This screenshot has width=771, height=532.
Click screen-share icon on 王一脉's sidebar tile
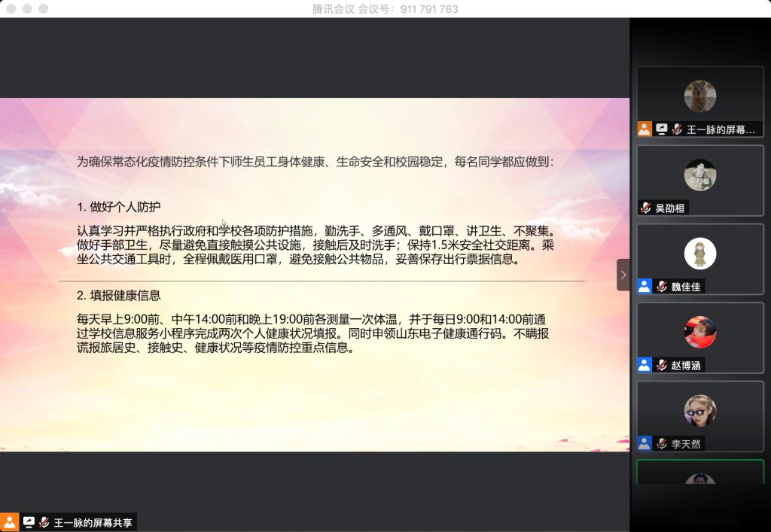click(661, 129)
